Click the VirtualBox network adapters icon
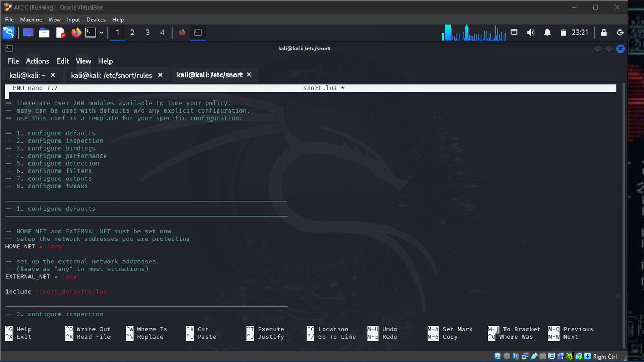 pyautogui.click(x=525, y=357)
